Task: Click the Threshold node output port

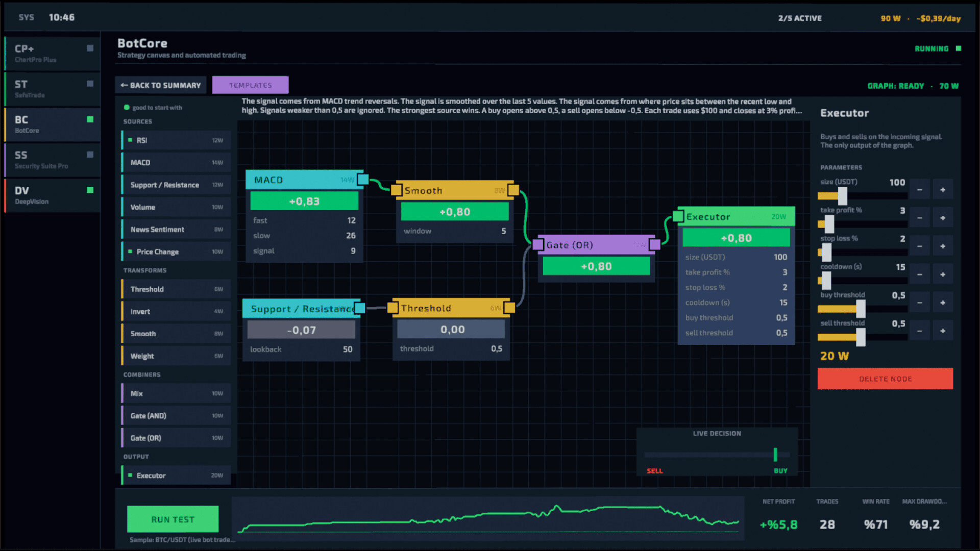Action: [x=509, y=308]
